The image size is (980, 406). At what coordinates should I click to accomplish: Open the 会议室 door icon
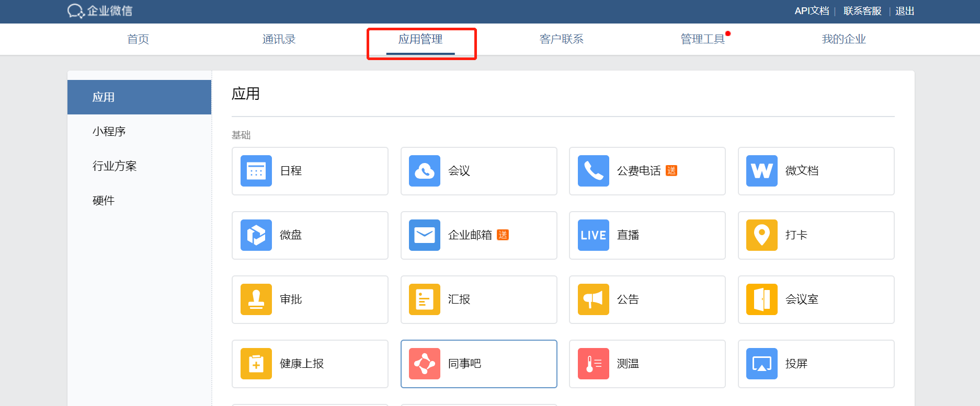762,299
